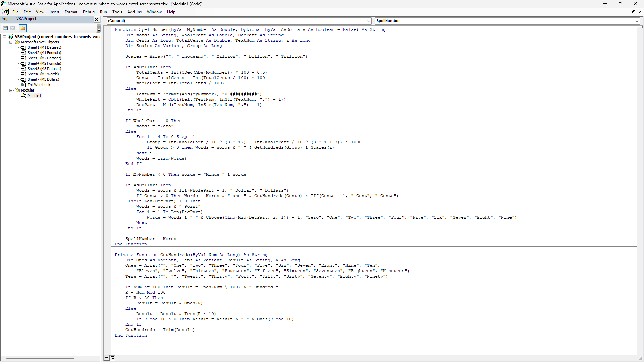Place cursor on 'Function SpellNumber' line
Viewport: 644px width, 362px height.
250,29
